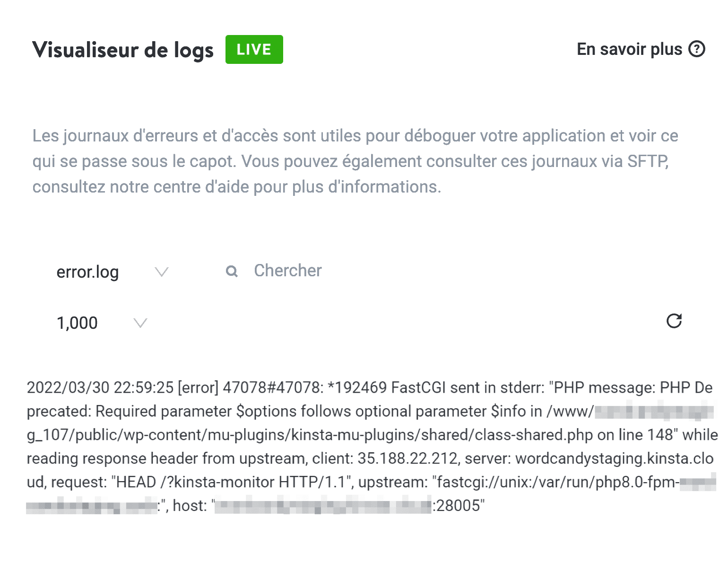Click the green LIVE label near the title
The width and height of the screenshot is (728, 563).
pyautogui.click(x=254, y=49)
